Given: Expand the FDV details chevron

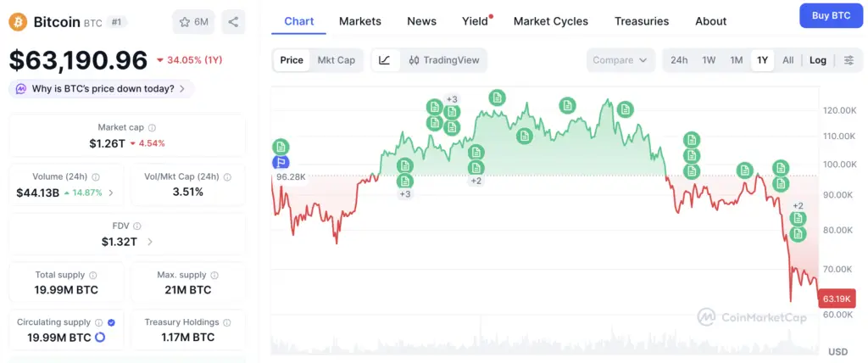Looking at the screenshot, I should [150, 242].
